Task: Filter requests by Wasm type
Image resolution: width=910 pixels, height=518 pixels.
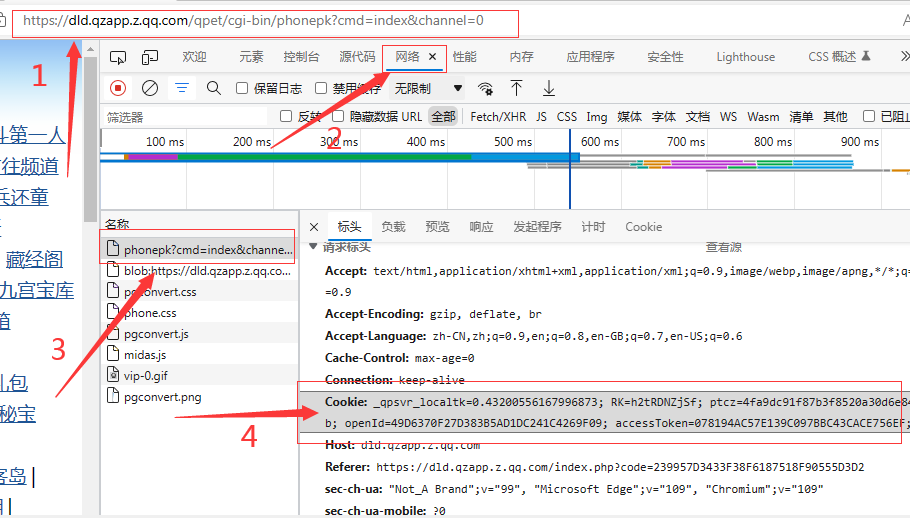Action: (763, 117)
